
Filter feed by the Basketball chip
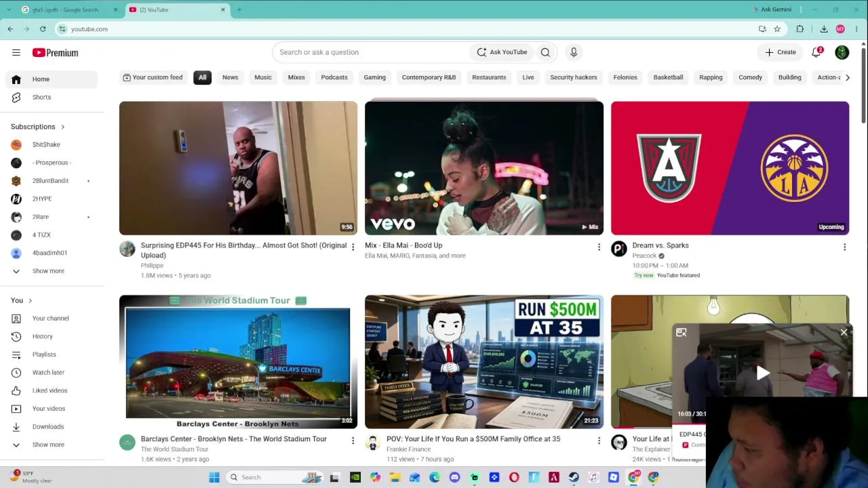click(668, 77)
